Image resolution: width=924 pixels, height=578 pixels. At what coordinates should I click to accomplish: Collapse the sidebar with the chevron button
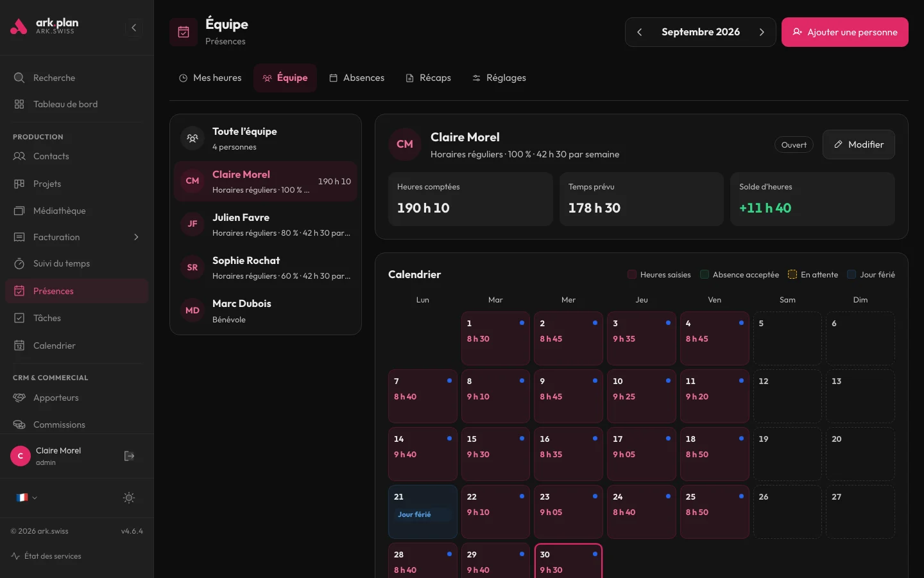133,28
